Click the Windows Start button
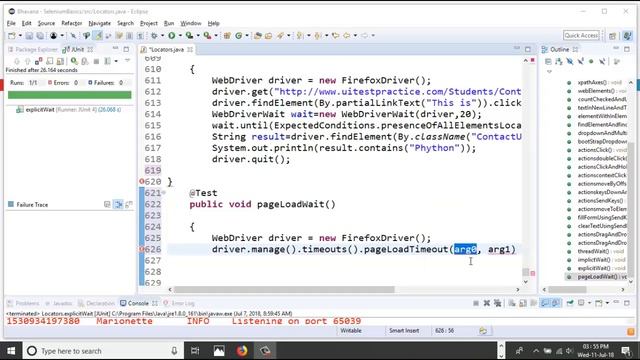This screenshot has width=640, height=360. coord(11,351)
